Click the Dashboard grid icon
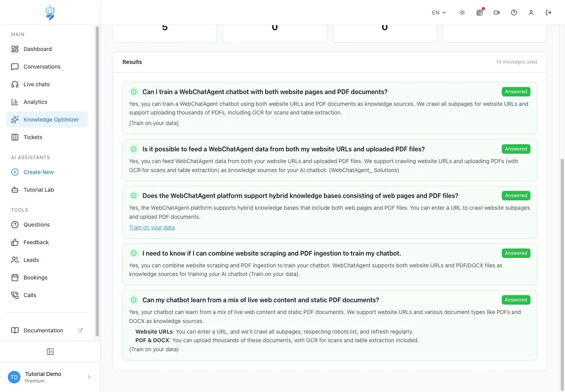The image size is (565, 392). [x=15, y=49]
